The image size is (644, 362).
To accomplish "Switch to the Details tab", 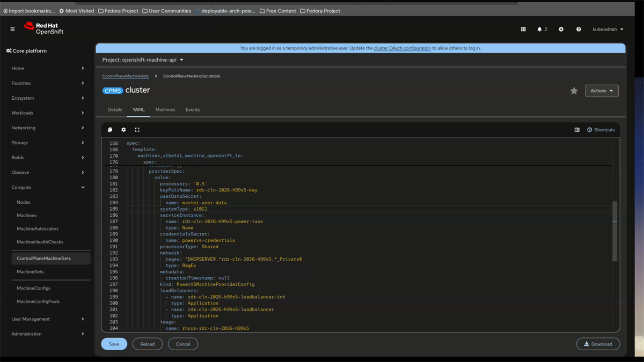I will [114, 109].
